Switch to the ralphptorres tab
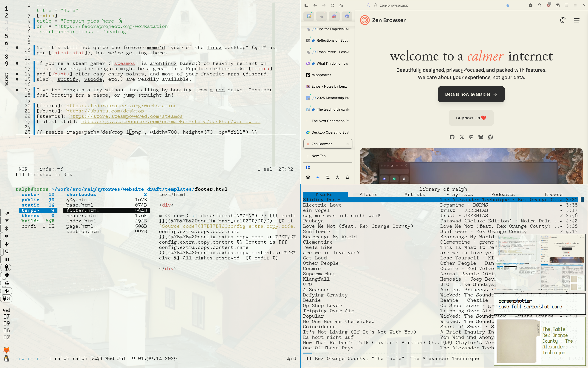The image size is (588, 368). pos(328,75)
